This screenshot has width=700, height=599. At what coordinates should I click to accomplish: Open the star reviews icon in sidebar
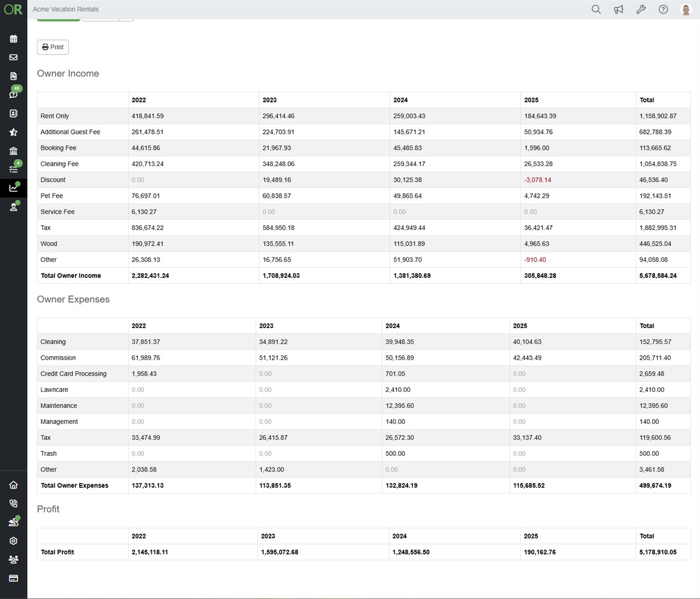(13, 132)
